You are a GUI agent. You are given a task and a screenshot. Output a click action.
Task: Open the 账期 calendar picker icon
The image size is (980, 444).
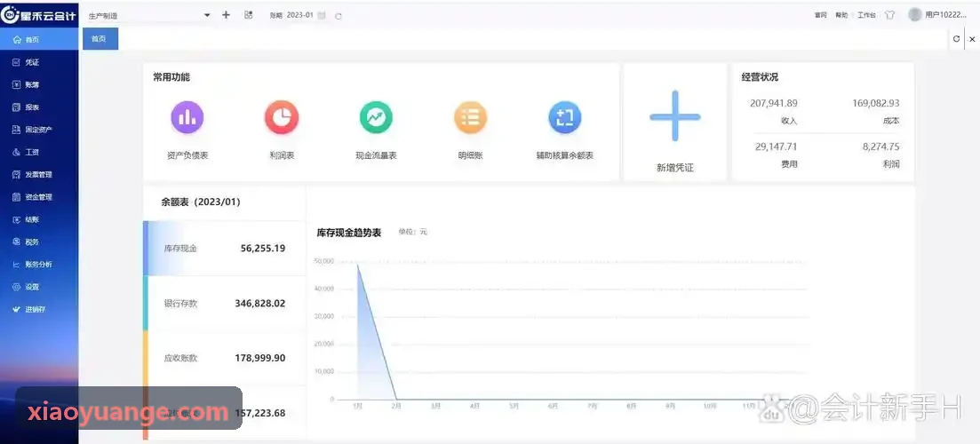pyautogui.click(x=322, y=16)
